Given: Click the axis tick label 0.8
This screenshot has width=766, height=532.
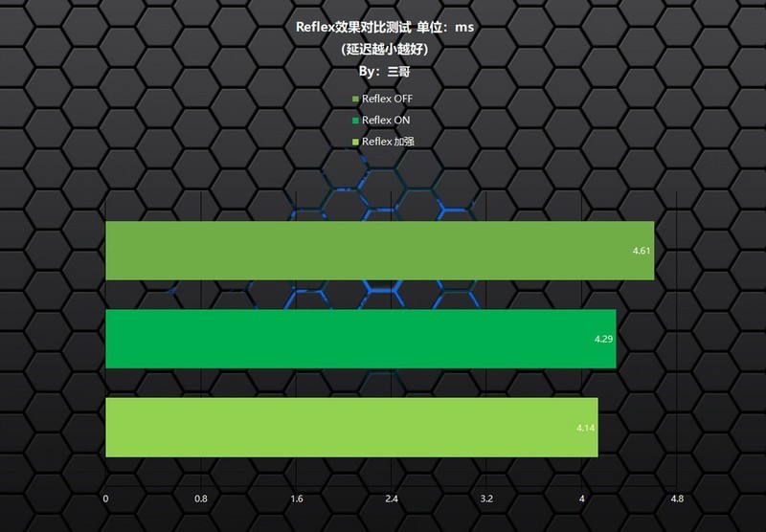Looking at the screenshot, I should [201, 499].
